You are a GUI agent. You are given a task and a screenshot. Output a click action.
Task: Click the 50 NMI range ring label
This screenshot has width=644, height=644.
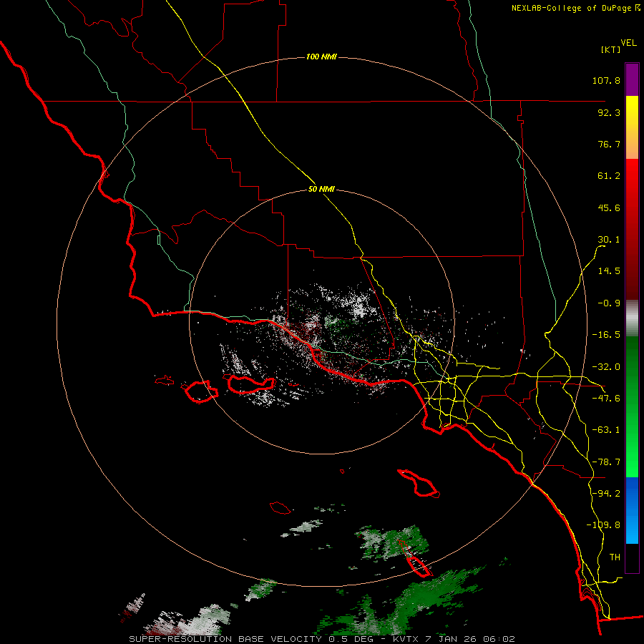[x=321, y=190]
